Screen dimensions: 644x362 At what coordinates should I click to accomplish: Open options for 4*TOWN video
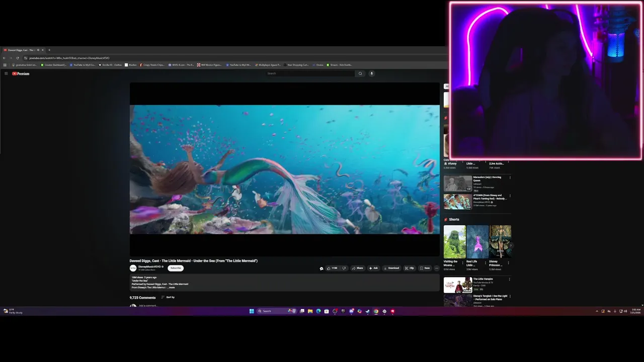(x=510, y=196)
